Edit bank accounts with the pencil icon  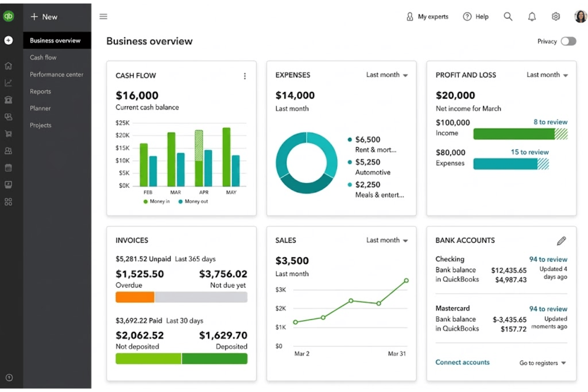(561, 241)
